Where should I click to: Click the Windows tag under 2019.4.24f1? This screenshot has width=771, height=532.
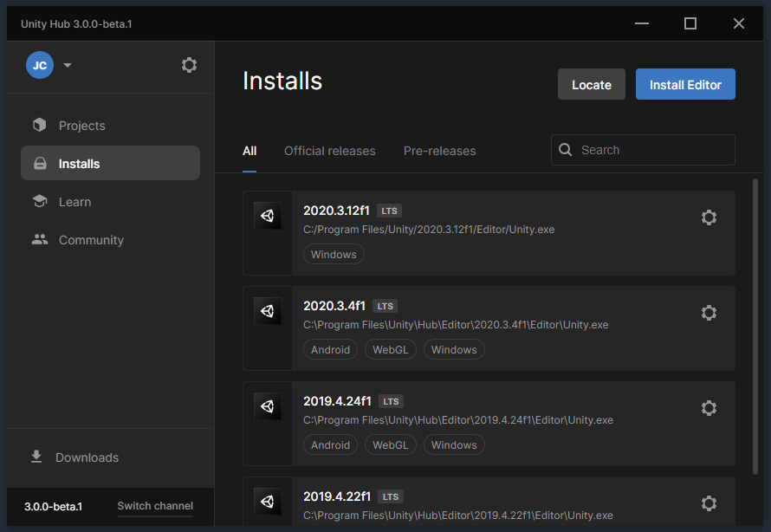tap(454, 445)
